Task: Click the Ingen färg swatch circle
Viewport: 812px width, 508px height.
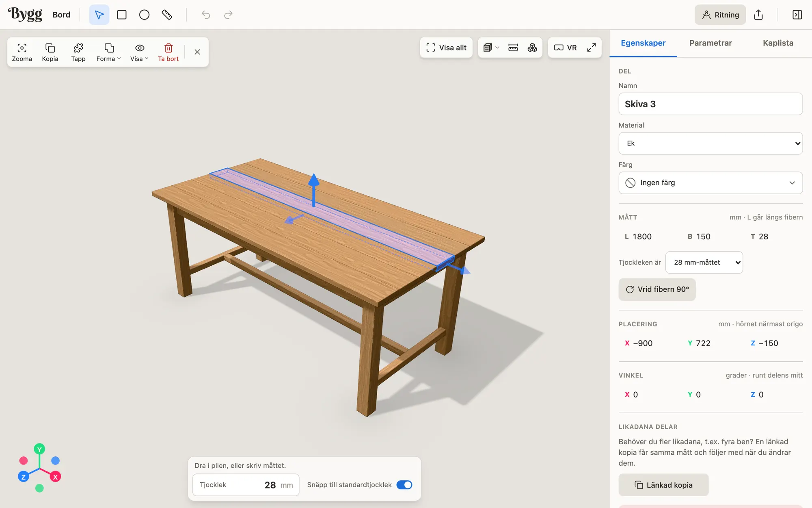Action: click(x=630, y=183)
